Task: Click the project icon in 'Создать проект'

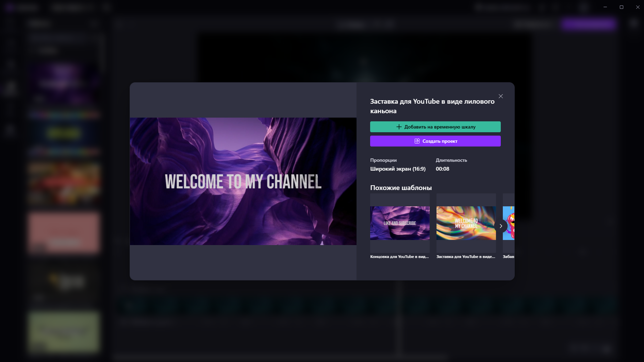Action: coord(417,141)
